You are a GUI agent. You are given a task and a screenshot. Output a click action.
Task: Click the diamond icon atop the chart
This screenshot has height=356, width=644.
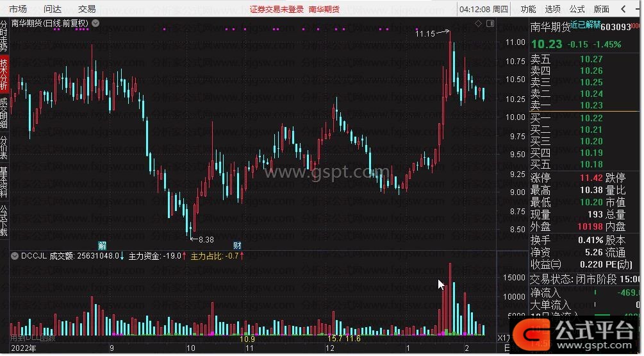click(x=478, y=24)
